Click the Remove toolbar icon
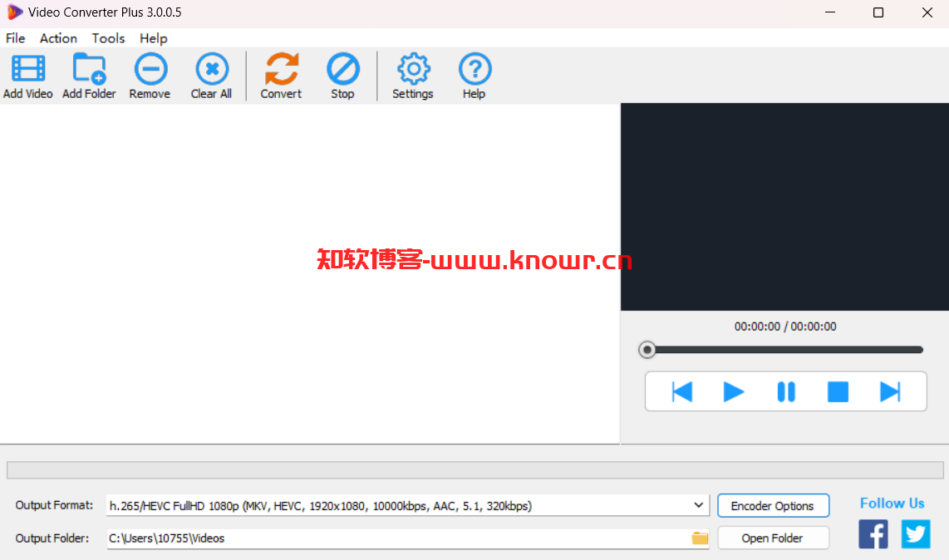 150,68
